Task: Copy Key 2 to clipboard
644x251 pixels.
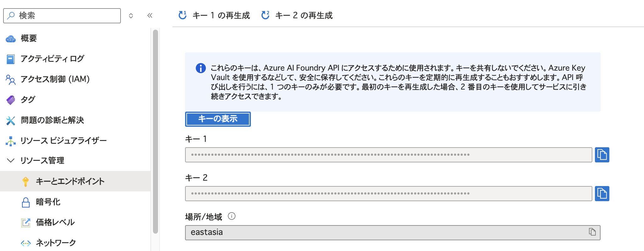Action: click(602, 194)
